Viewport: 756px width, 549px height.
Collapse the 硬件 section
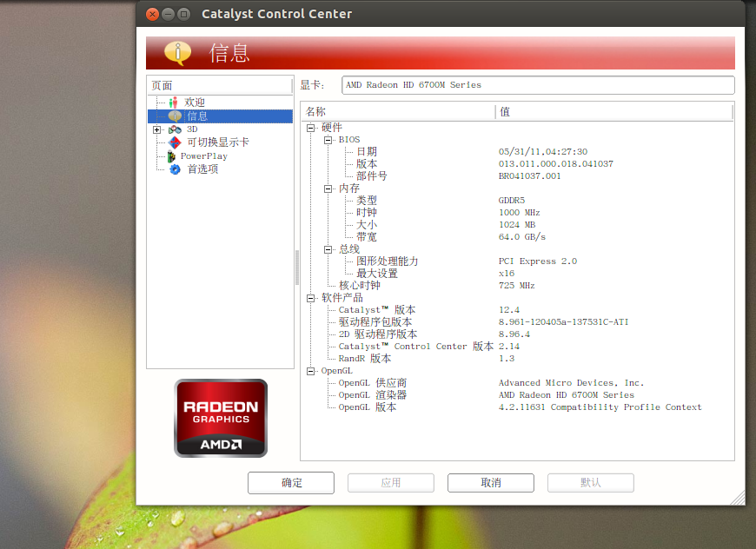310,128
